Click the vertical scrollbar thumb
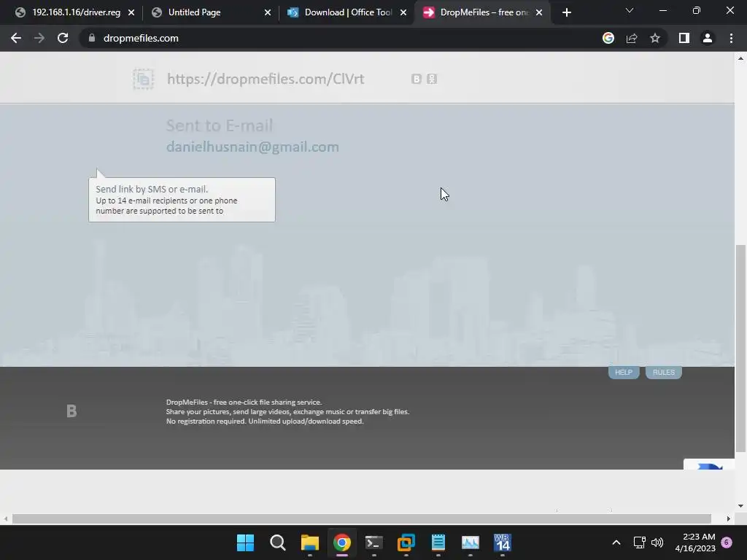This screenshot has height=560, width=747. [x=740, y=349]
